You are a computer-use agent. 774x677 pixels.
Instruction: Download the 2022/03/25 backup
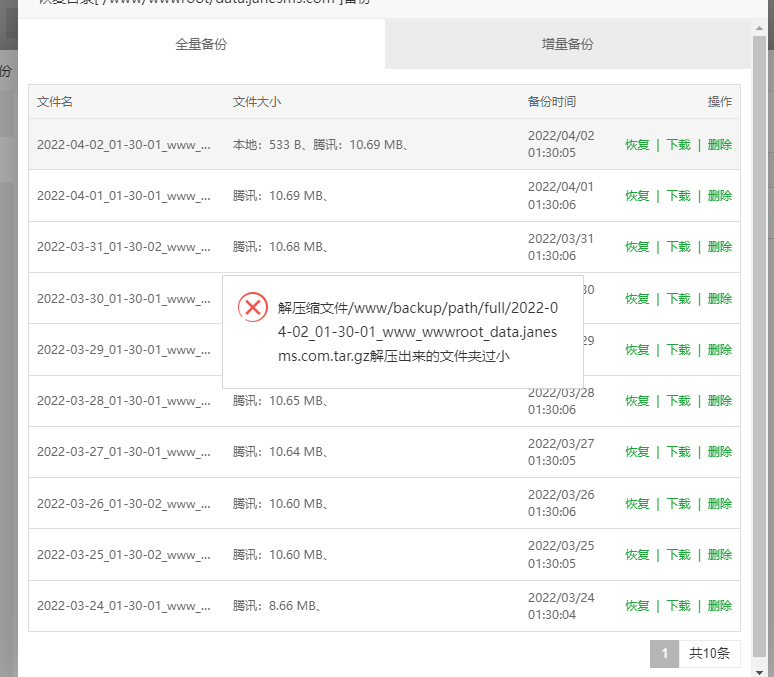pyautogui.click(x=678, y=555)
